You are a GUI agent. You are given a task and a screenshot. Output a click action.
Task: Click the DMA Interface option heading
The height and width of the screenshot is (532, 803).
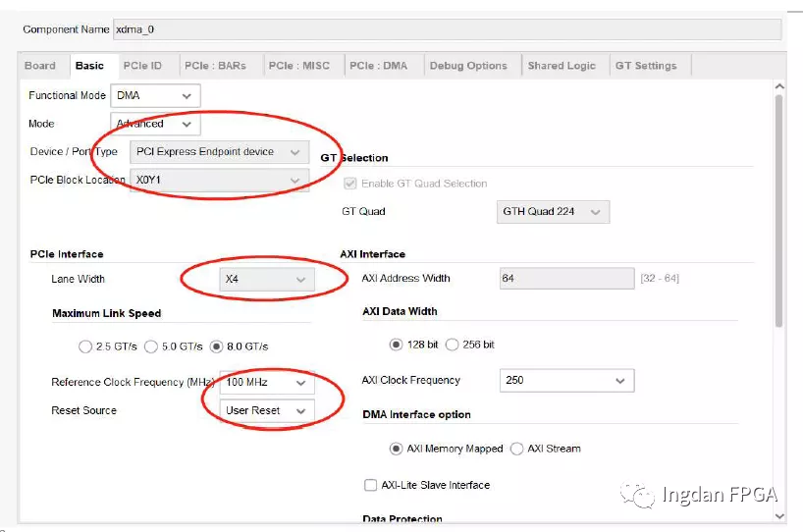point(416,415)
